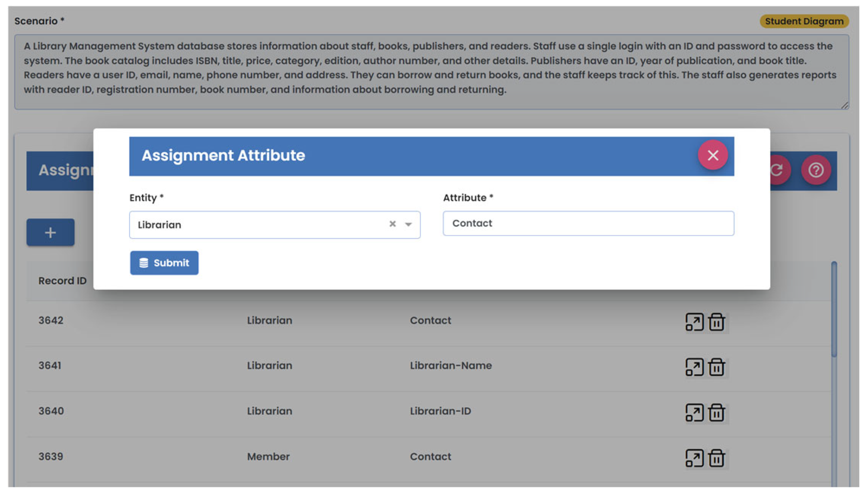Screen dimensions: 868x495
Task: Open record 3639 Member Contact edit icon
Action: [x=694, y=458]
